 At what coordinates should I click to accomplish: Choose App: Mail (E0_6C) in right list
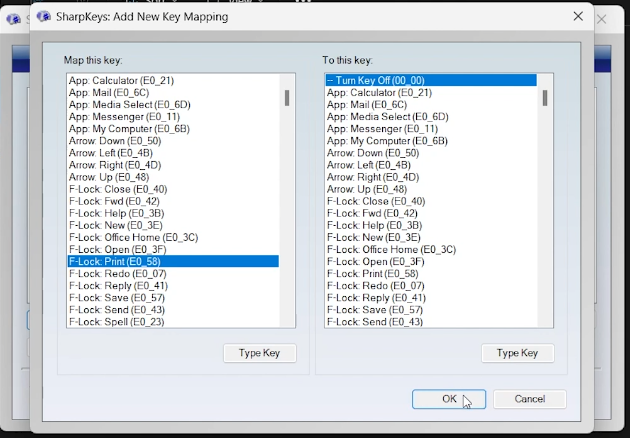366,104
